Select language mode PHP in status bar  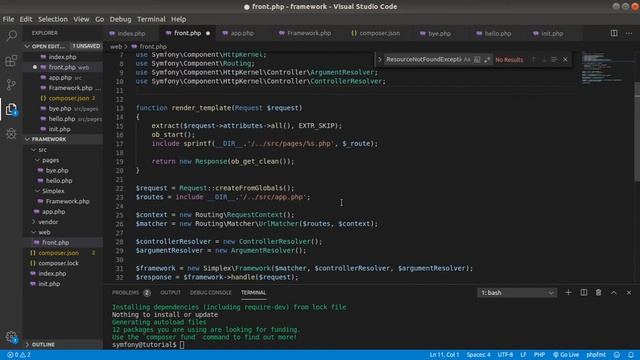pos(539,355)
